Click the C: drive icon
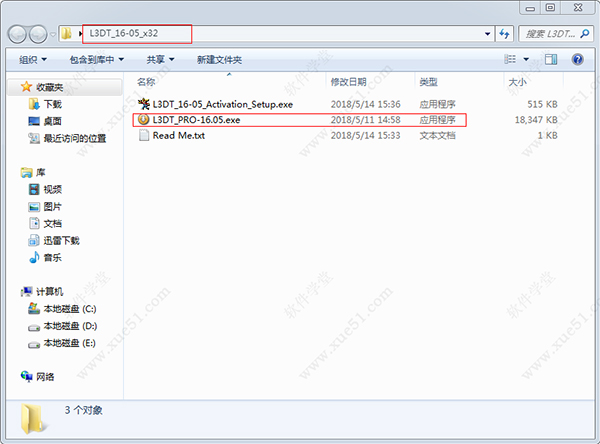 [34, 309]
